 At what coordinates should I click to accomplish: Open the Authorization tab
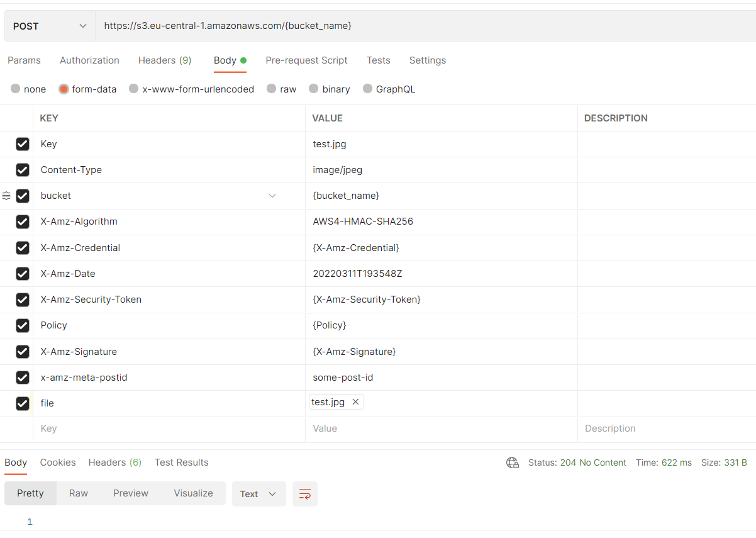(x=89, y=60)
